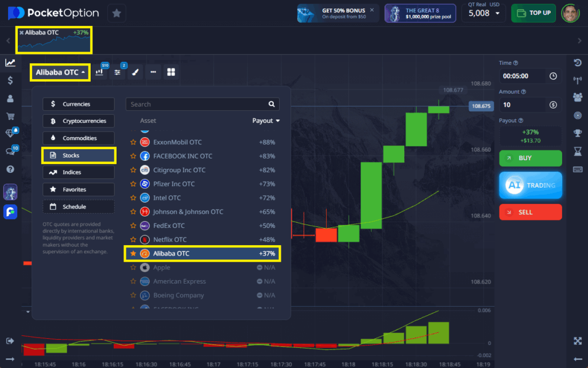
Task: Switch to the Cryptocurrencies category
Action: pos(78,121)
